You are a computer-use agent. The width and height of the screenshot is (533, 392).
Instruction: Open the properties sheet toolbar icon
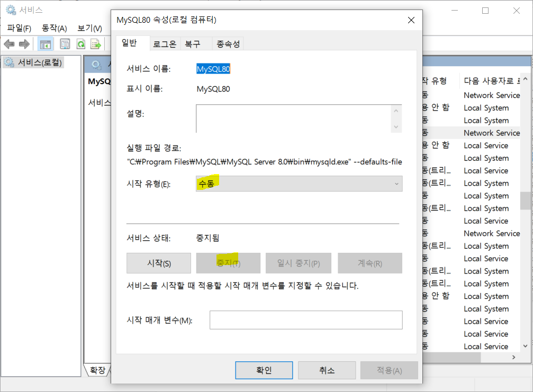tap(65, 44)
